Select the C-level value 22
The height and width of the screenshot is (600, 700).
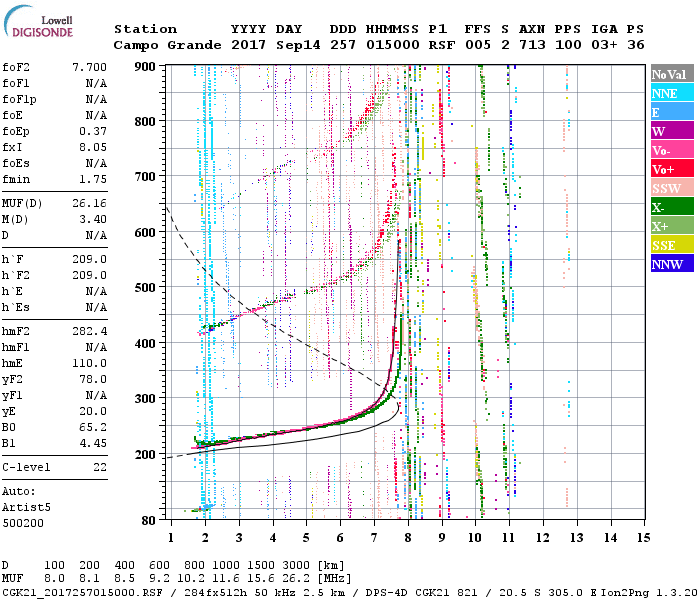click(97, 467)
